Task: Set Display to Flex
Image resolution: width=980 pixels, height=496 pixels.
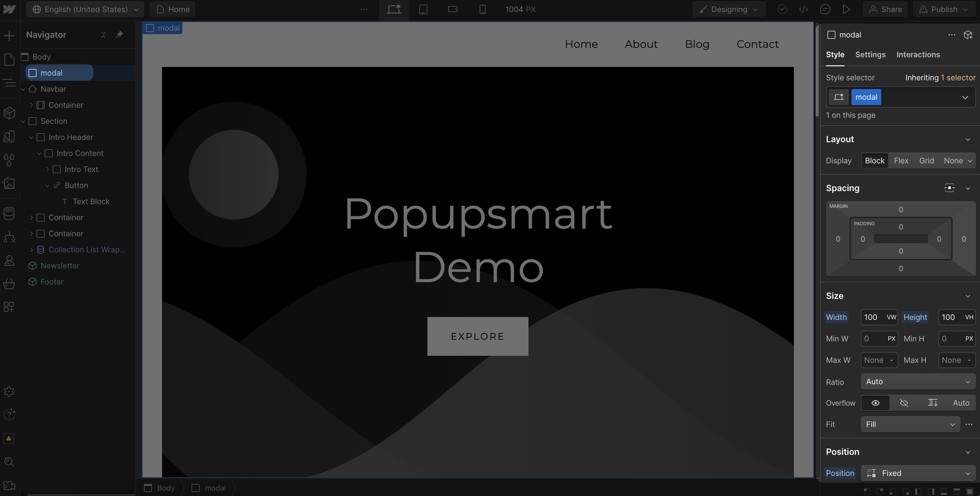Action: 901,161
